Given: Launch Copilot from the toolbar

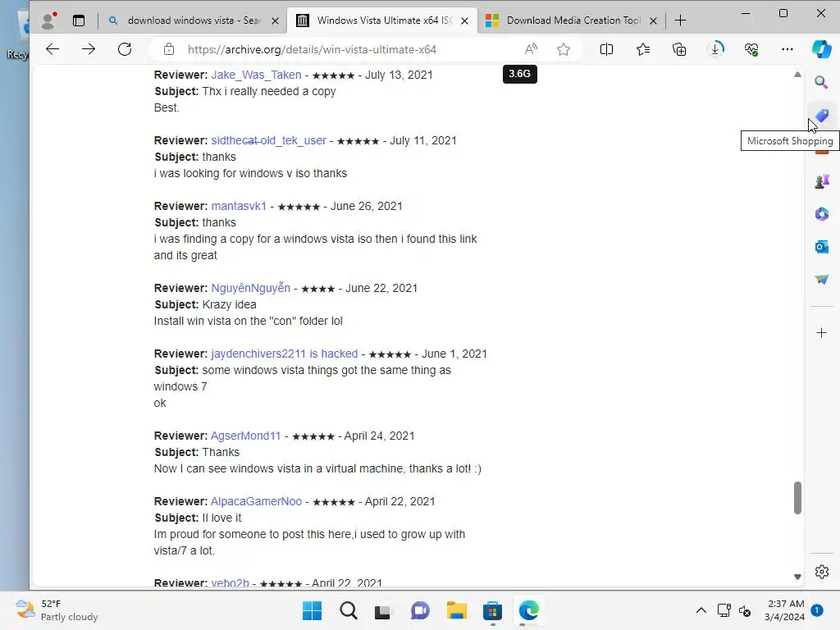Looking at the screenshot, I should (821, 49).
